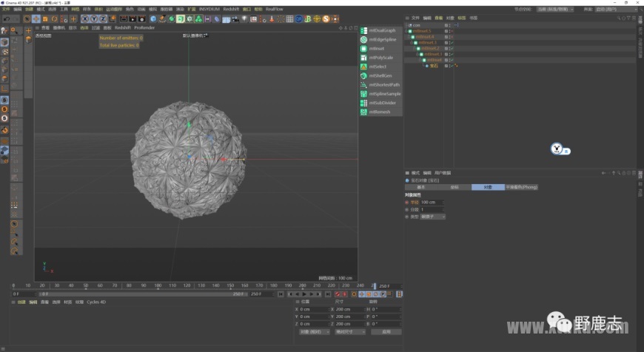This screenshot has width=644, height=352.
Task: Click the mtShortestPath tool
Action: (380, 84)
